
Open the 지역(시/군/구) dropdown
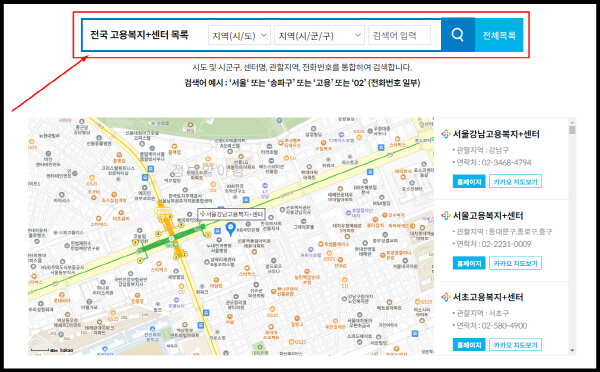click(319, 35)
